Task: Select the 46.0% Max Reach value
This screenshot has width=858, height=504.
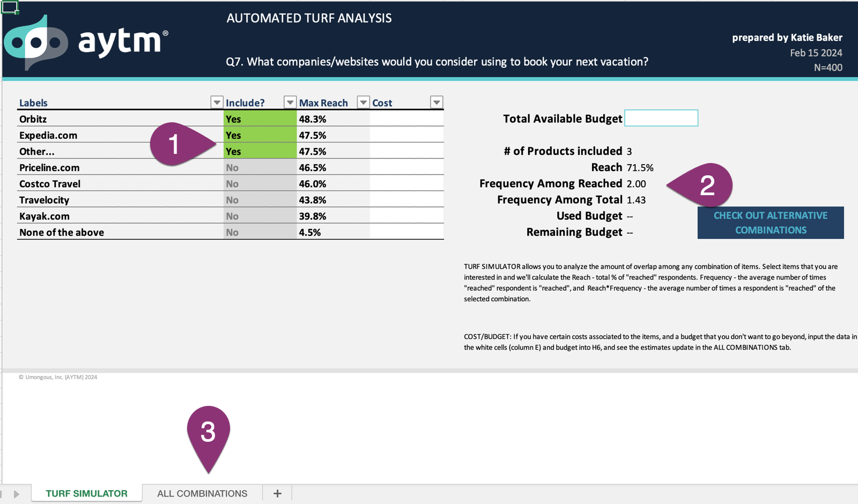Action: tap(313, 183)
